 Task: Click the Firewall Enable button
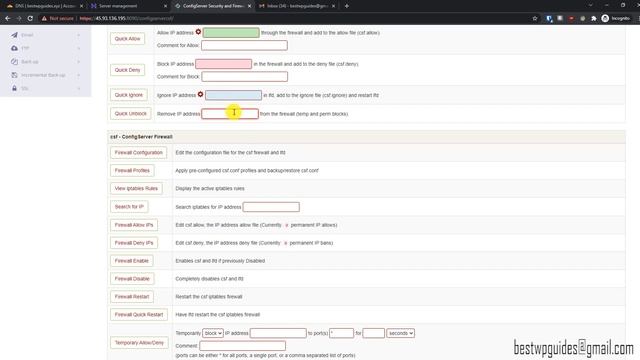point(131,260)
